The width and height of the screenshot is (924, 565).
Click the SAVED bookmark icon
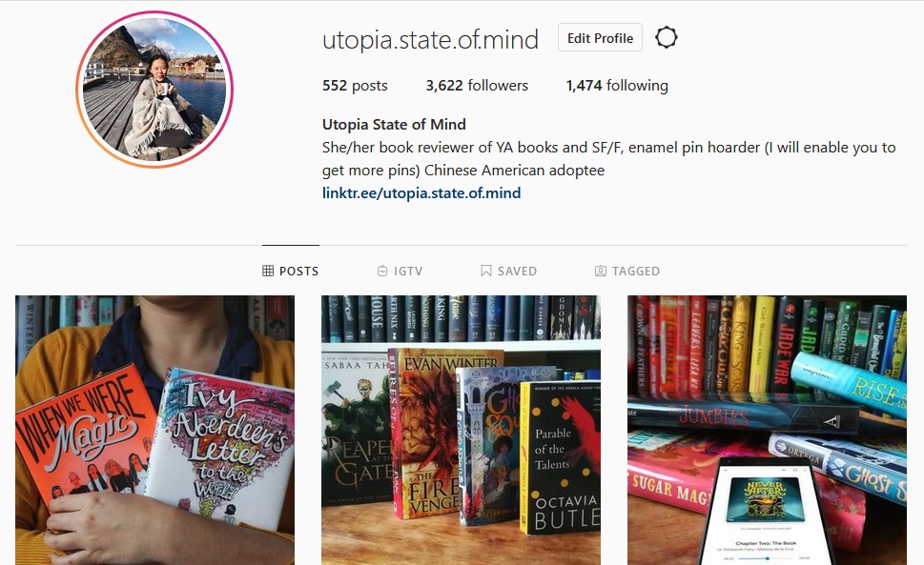[x=486, y=271]
